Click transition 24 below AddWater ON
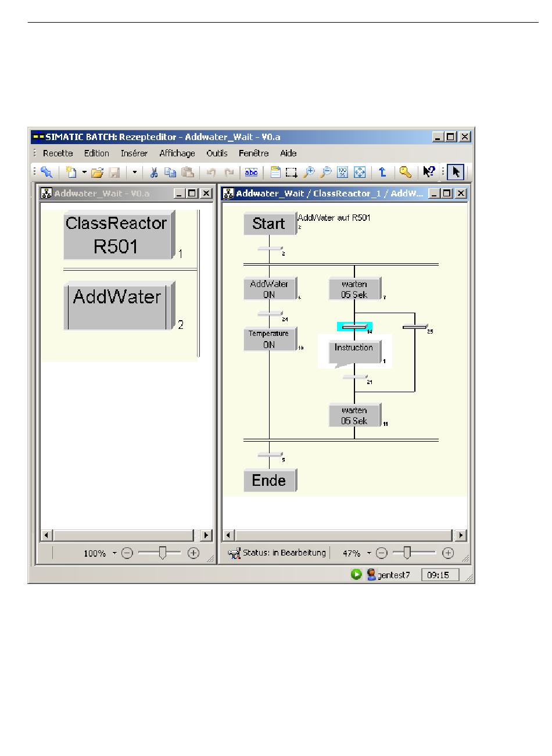 (x=270, y=314)
